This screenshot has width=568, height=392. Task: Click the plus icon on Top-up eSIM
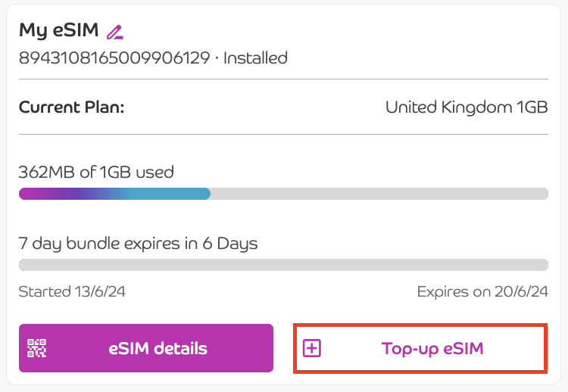click(x=312, y=348)
